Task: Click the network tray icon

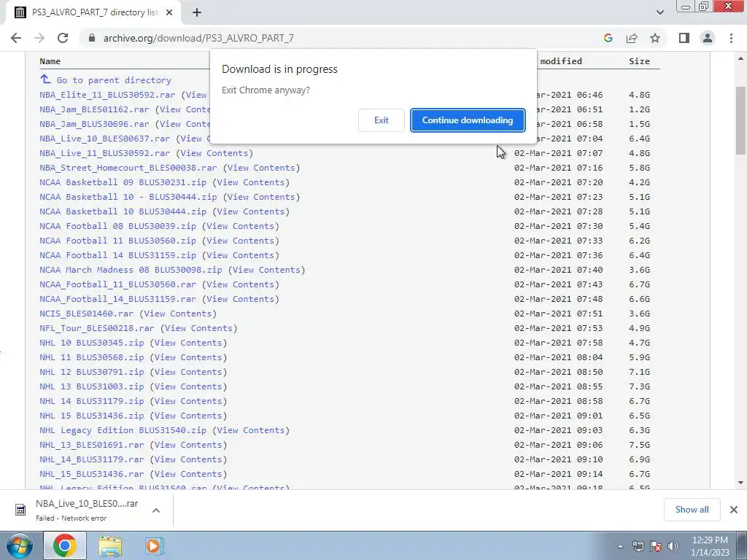Action: (638, 546)
